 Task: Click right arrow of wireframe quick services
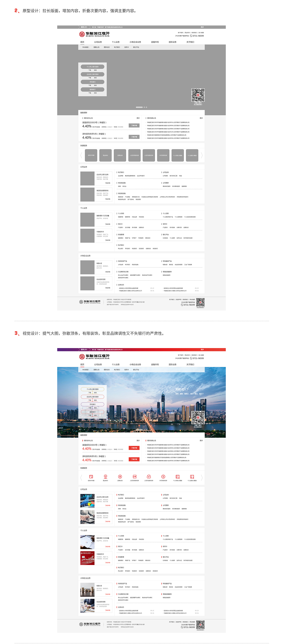point(202,155)
